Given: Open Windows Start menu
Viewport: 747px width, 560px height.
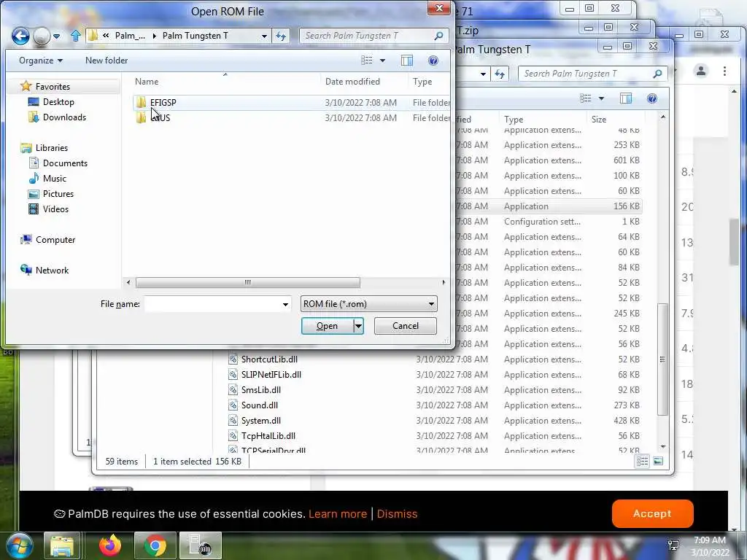Looking at the screenshot, I should pyautogui.click(x=19, y=545).
